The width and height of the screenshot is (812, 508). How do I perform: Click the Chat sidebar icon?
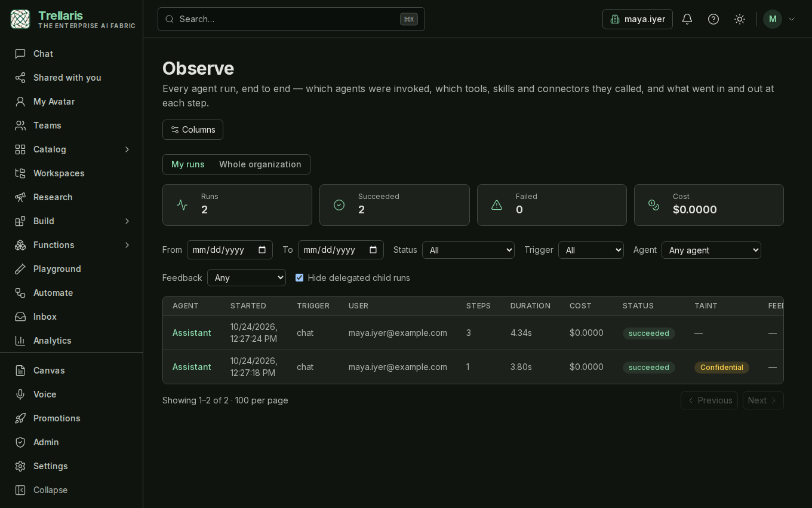tap(20, 54)
